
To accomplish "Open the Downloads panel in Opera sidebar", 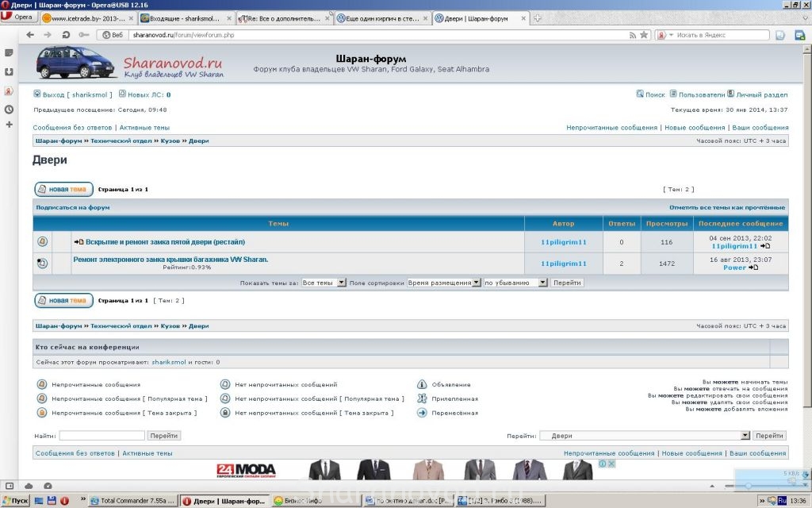I will (9, 71).
